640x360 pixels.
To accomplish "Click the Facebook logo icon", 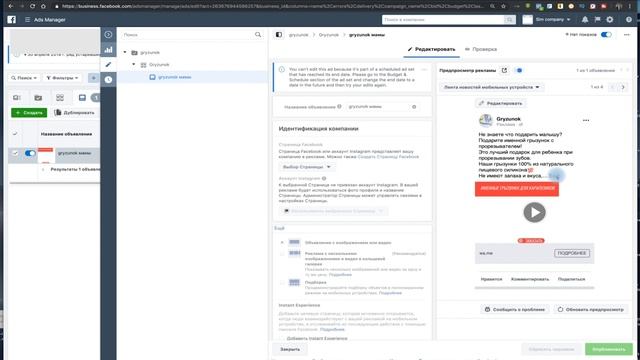I will pos(11,20).
